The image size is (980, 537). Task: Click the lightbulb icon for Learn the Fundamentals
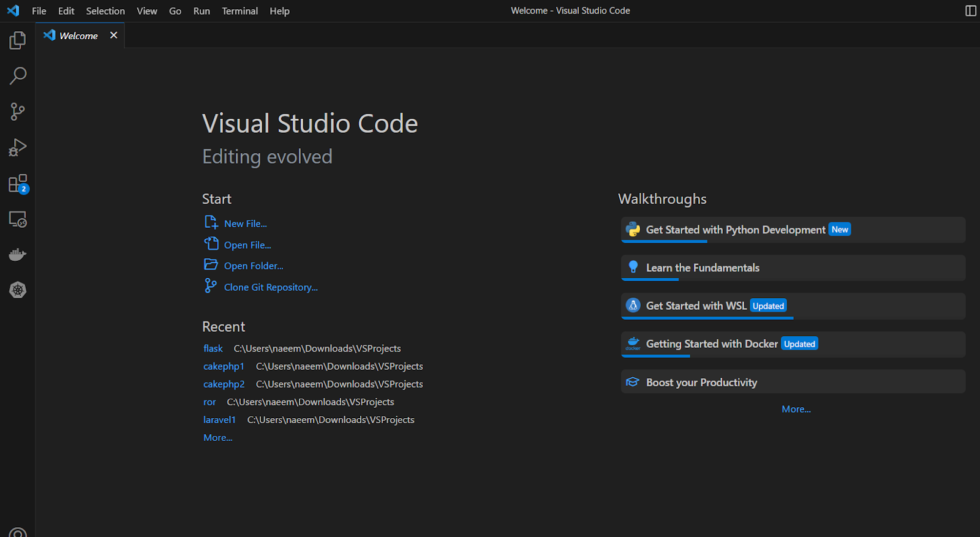click(x=633, y=267)
